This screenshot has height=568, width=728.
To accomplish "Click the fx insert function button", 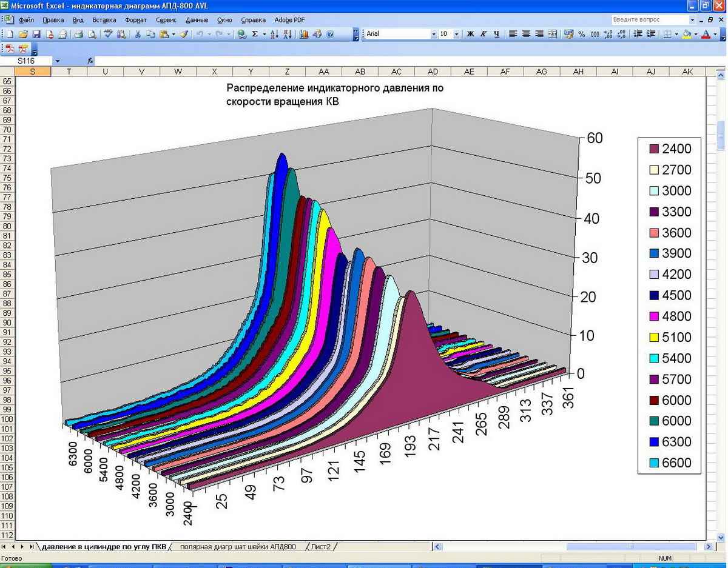I will click(90, 61).
